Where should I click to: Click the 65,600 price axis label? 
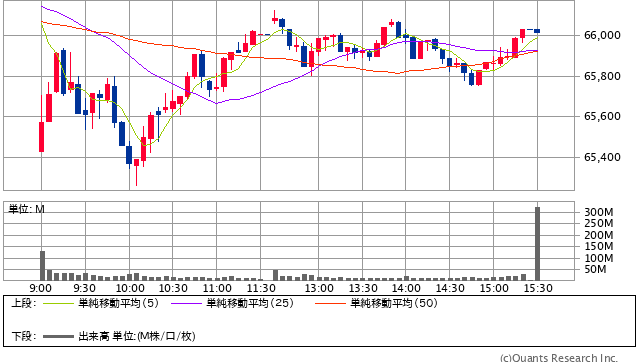(602, 116)
